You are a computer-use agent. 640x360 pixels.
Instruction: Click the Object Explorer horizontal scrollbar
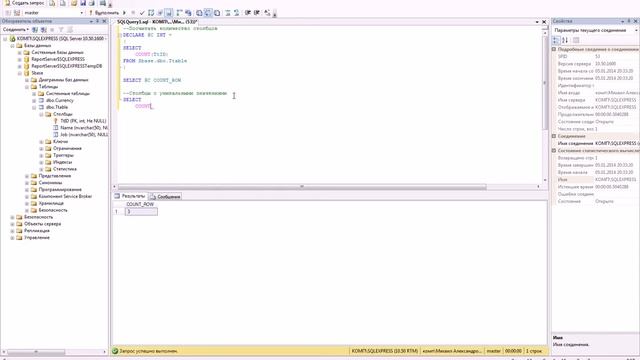pyautogui.click(x=36, y=351)
